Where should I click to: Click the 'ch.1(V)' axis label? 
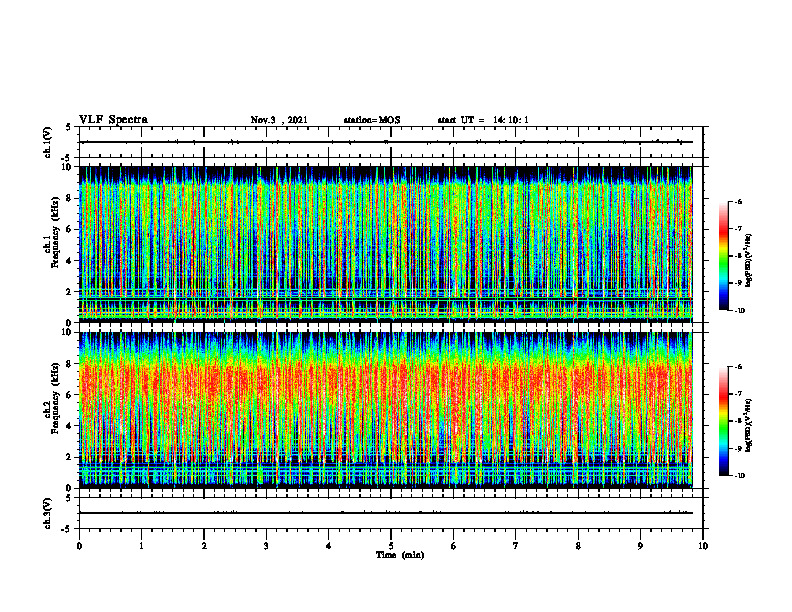[47, 142]
